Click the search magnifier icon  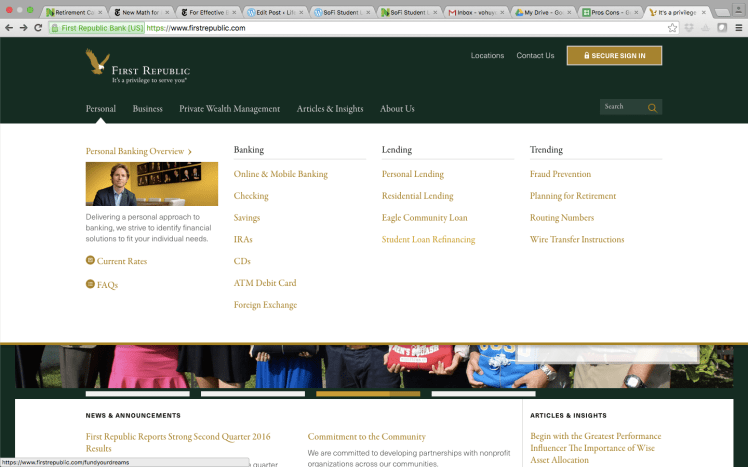click(652, 107)
